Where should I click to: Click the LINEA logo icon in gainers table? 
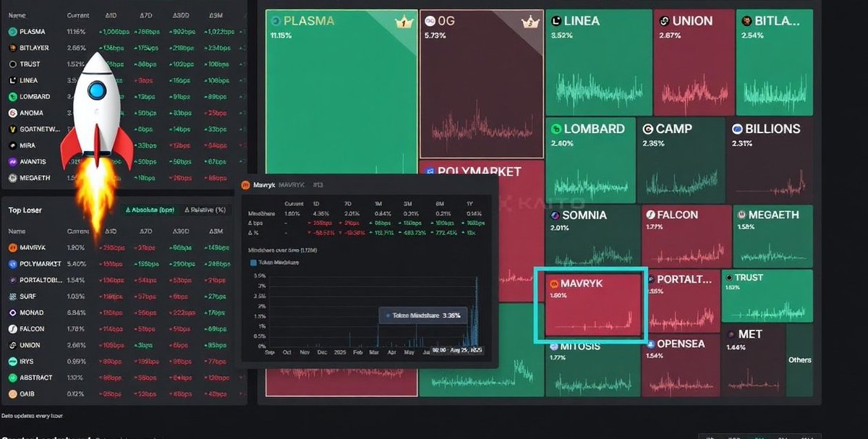coord(12,80)
